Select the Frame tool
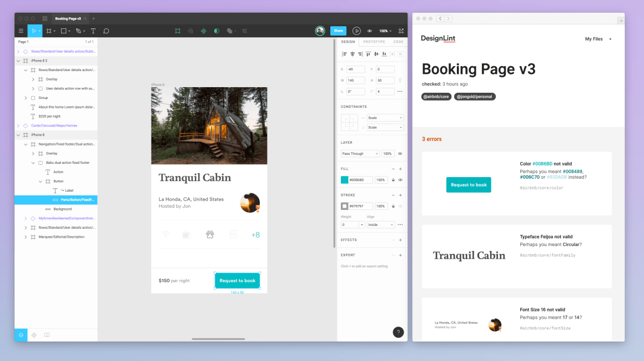This screenshot has height=361, width=644. [49, 31]
